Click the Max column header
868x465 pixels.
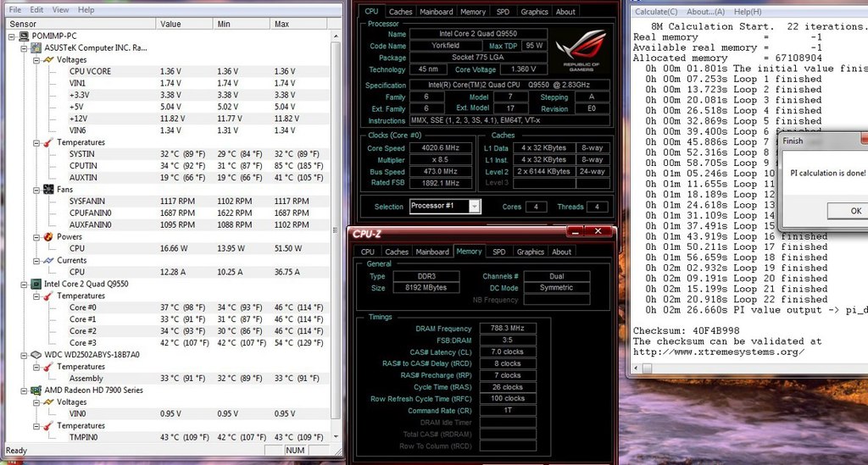coord(281,24)
